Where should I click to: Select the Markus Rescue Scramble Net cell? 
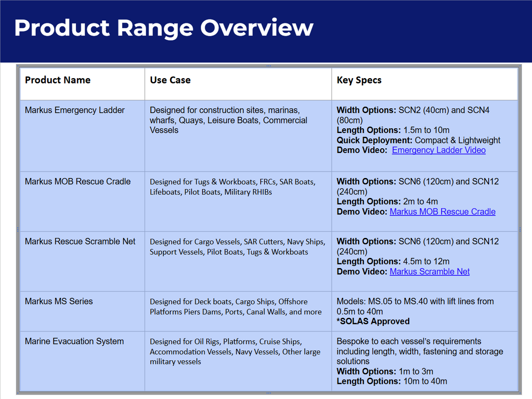[x=82, y=261]
